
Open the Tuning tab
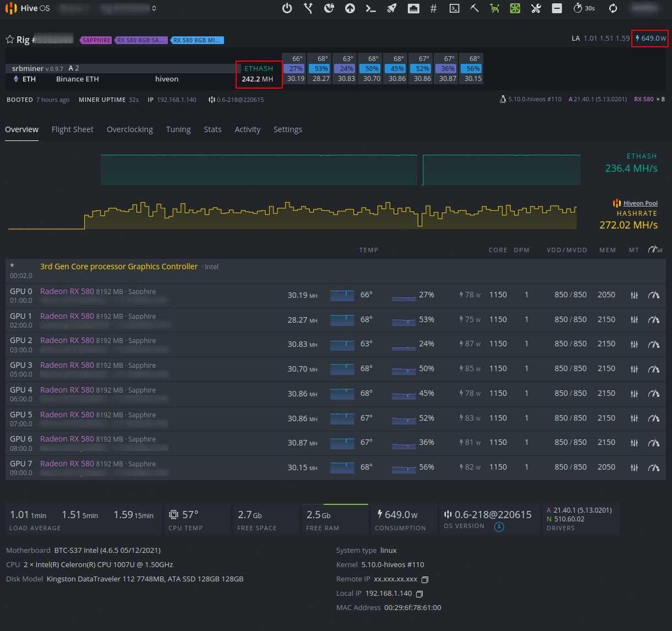pos(178,129)
